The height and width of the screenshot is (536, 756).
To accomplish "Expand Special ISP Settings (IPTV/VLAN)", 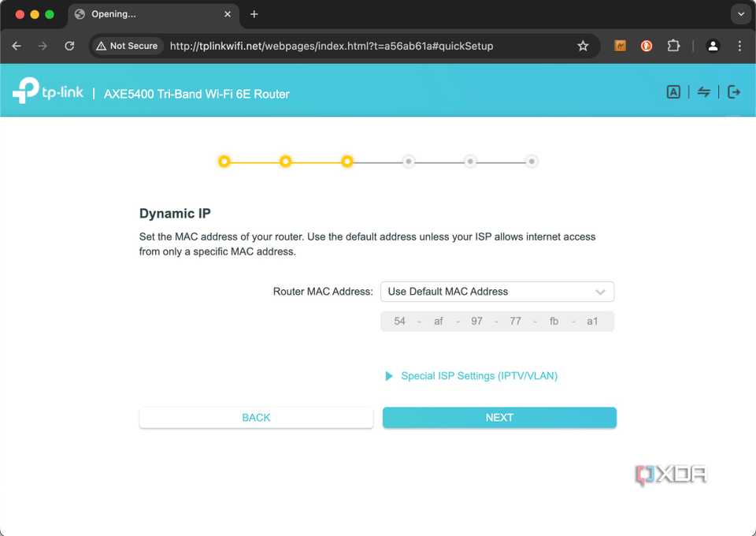I will pos(471,376).
